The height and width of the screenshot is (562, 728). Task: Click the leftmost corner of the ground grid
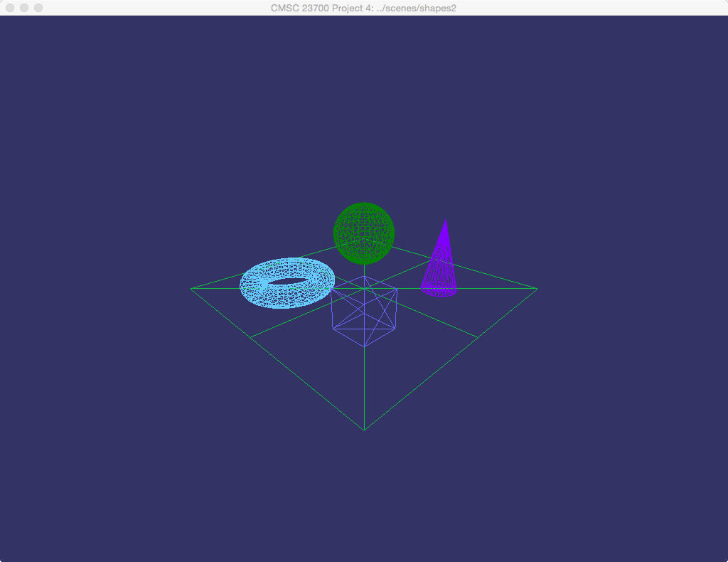click(x=192, y=289)
